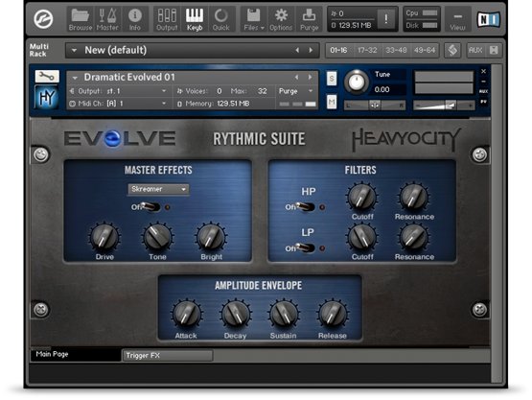
Task: Toggle the HP filter switch
Action: (305, 207)
